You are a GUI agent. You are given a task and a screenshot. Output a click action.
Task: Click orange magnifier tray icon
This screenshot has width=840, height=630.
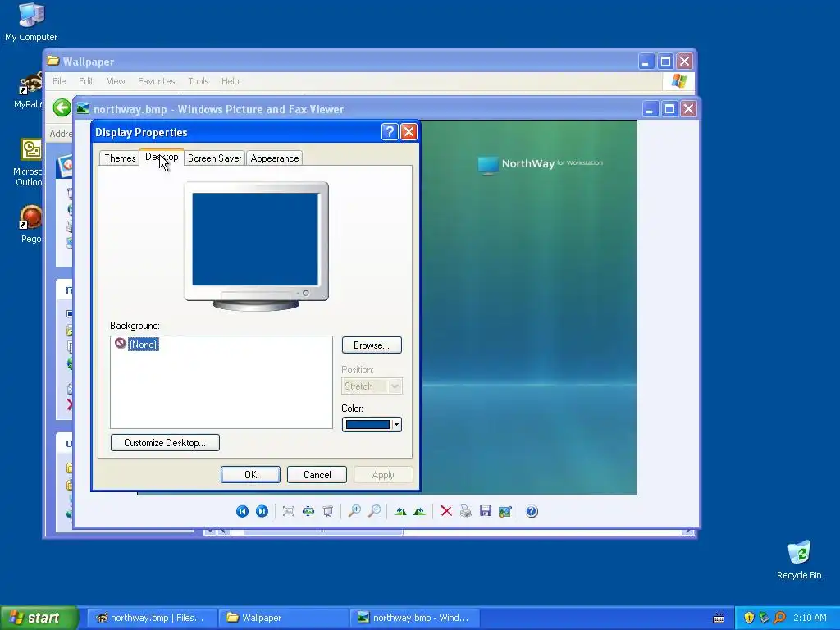click(779, 618)
